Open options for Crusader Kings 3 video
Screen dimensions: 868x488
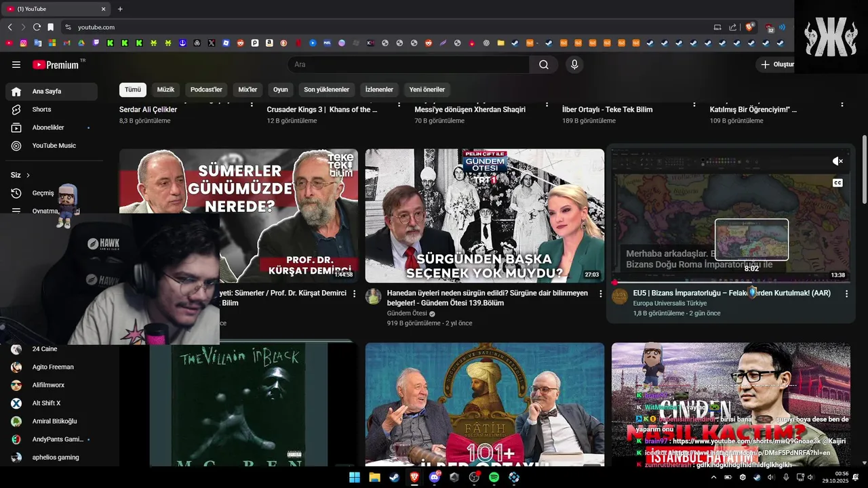point(399,105)
